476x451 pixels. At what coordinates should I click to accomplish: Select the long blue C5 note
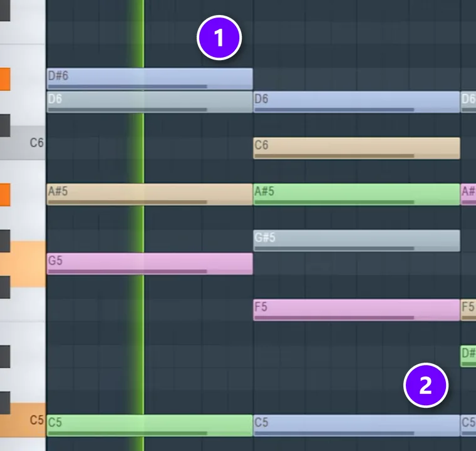356,425
